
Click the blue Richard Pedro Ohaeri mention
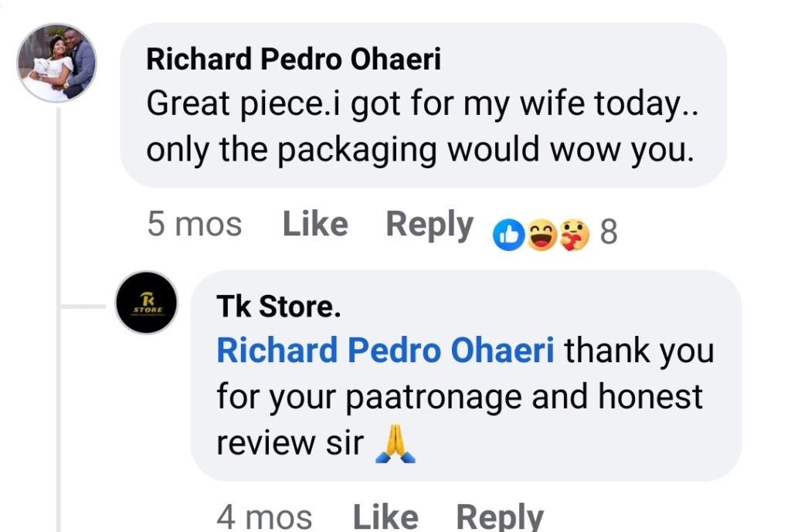pos(385,351)
